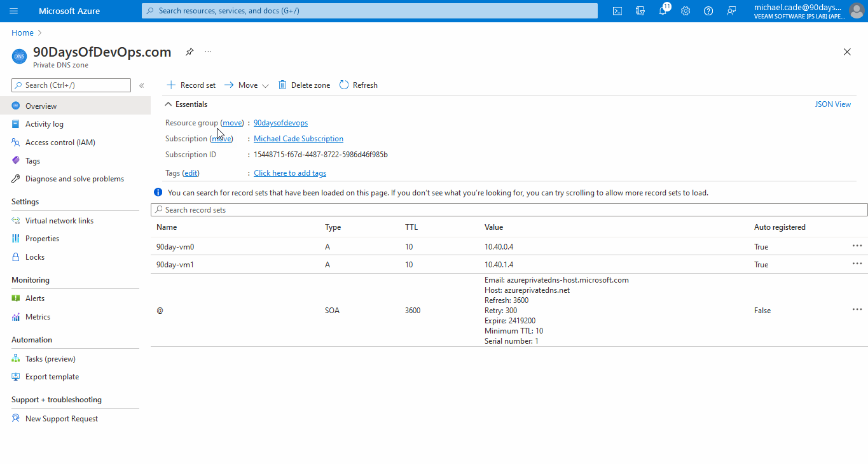The image size is (868, 464).
Task: Open directories and subscriptions filter icon
Action: 640,11
